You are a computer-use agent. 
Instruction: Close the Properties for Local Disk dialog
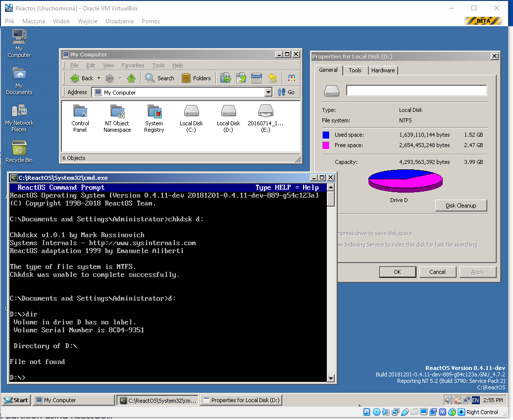495,56
